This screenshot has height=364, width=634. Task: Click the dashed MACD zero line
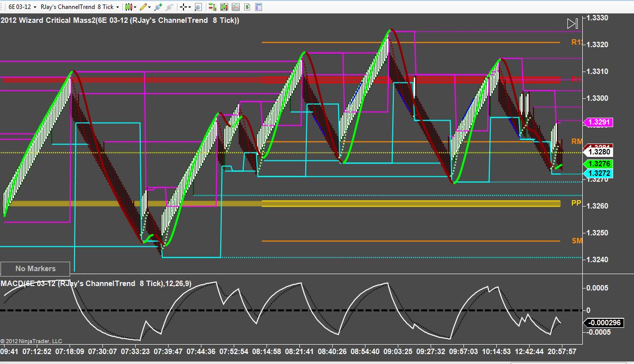(x=291, y=310)
